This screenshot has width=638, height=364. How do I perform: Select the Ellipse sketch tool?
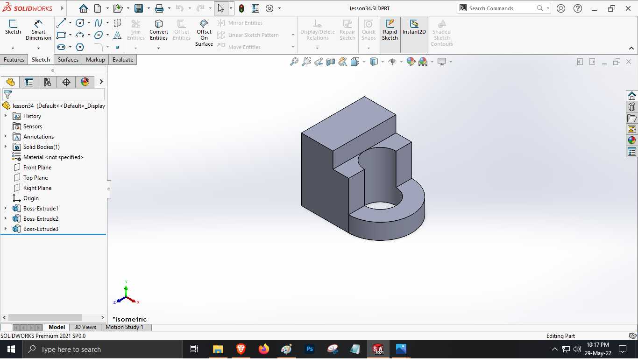(x=99, y=35)
